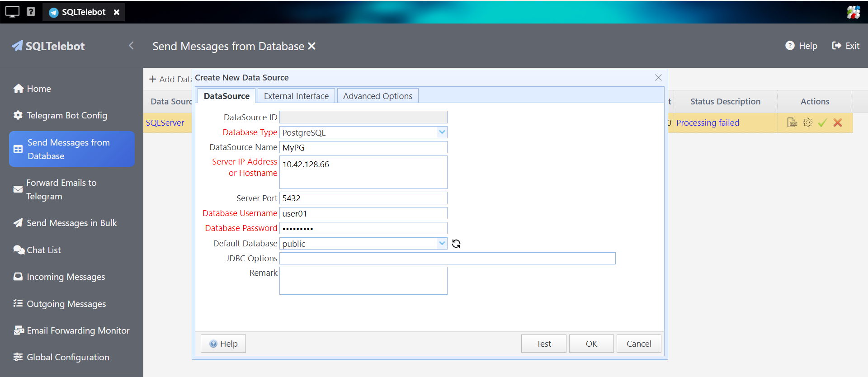Click the green checkmark action icon in SQLServer row

point(822,123)
